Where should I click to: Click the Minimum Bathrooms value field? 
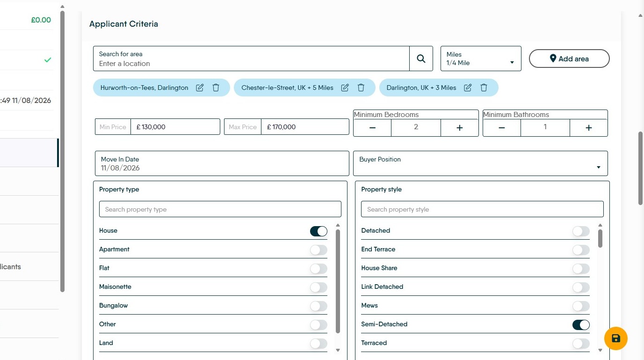(x=545, y=127)
